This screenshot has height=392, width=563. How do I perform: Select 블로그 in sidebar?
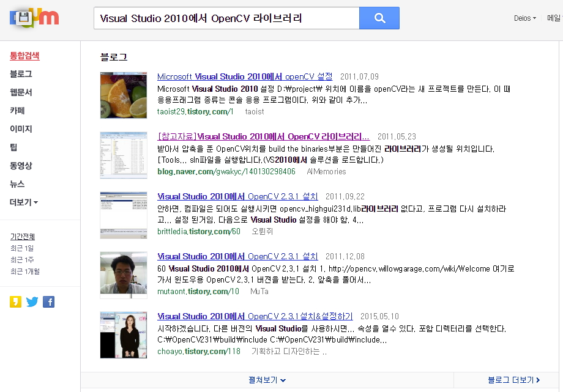point(21,74)
